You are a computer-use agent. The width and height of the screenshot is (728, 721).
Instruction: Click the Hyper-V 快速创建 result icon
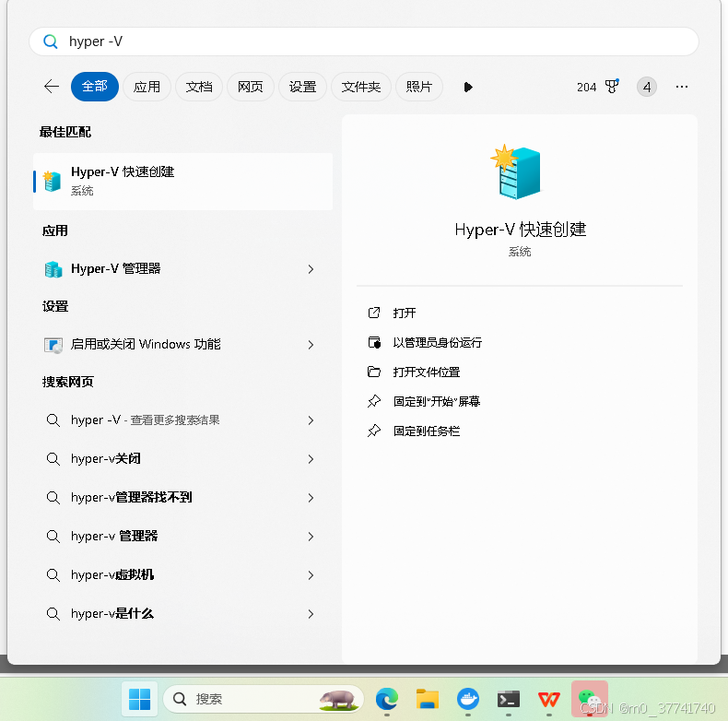coord(52,182)
